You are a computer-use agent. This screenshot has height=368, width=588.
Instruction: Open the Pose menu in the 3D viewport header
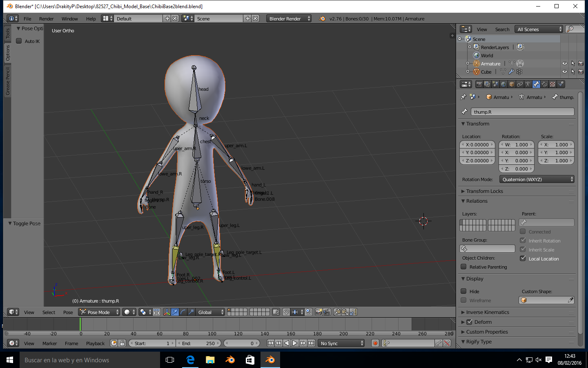[68, 312]
